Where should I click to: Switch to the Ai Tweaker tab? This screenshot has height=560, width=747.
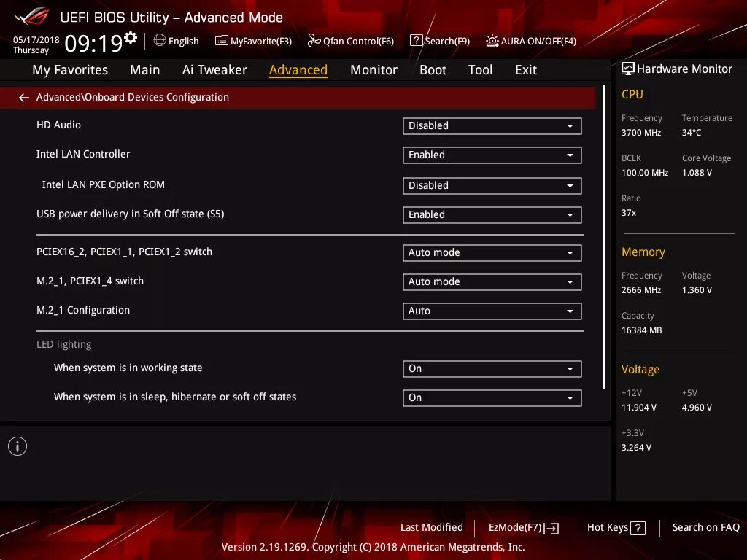(x=214, y=70)
